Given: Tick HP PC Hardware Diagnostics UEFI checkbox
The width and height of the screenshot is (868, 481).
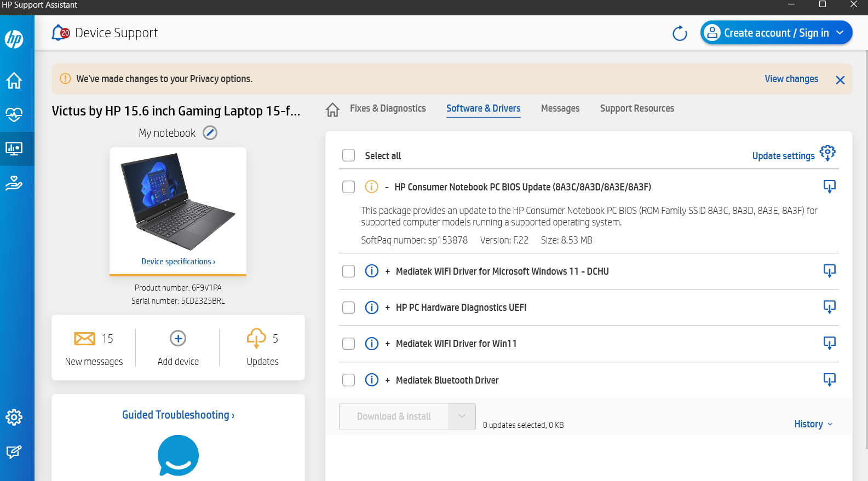Looking at the screenshot, I should [349, 308].
